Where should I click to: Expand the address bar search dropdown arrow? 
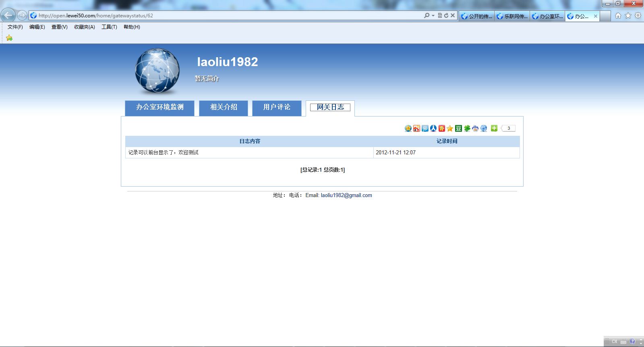click(433, 16)
